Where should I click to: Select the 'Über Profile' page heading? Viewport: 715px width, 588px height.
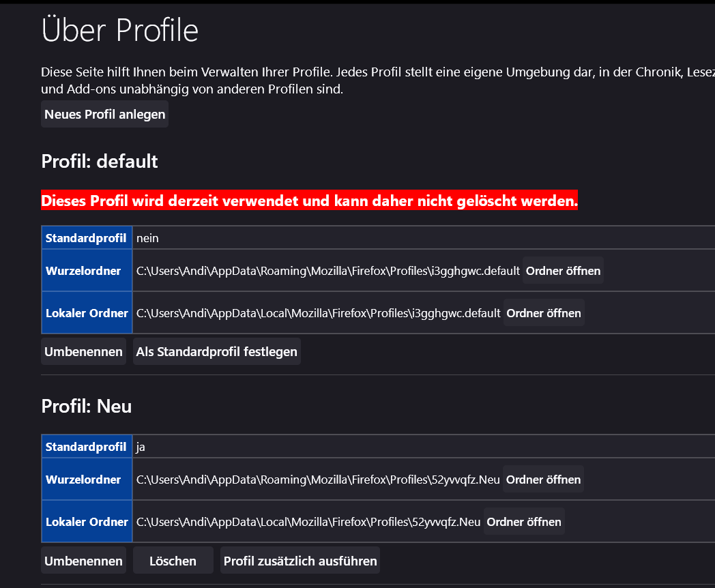pyautogui.click(x=120, y=30)
